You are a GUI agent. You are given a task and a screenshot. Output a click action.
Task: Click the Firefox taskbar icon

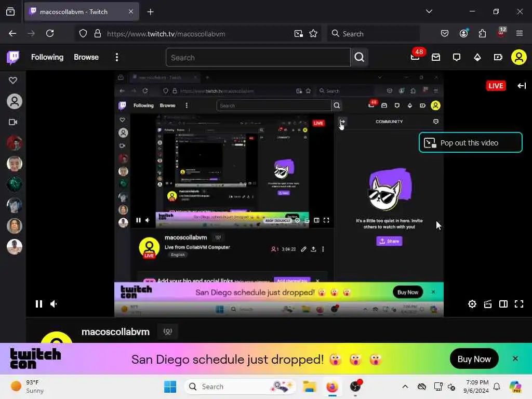[x=332, y=387]
